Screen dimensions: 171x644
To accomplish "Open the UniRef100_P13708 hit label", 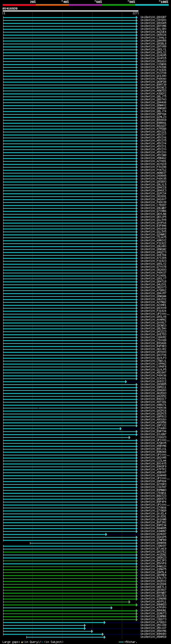I will pyautogui.click(x=153, y=73).
